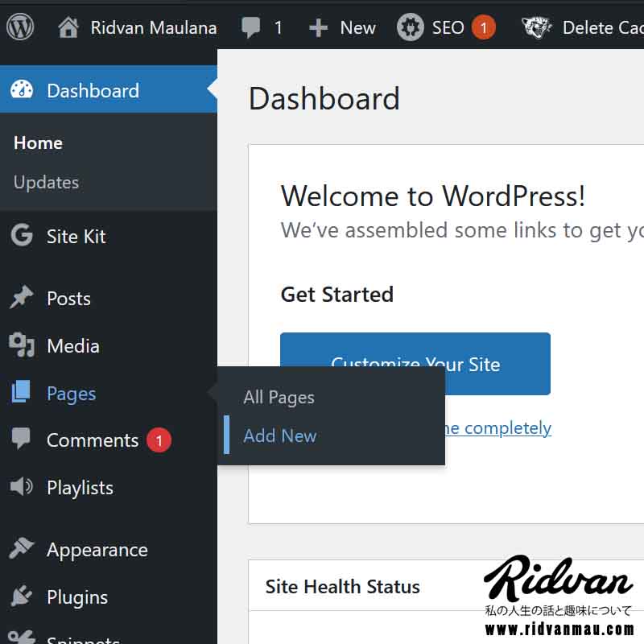Click the Posts pushpin icon

(x=21, y=297)
